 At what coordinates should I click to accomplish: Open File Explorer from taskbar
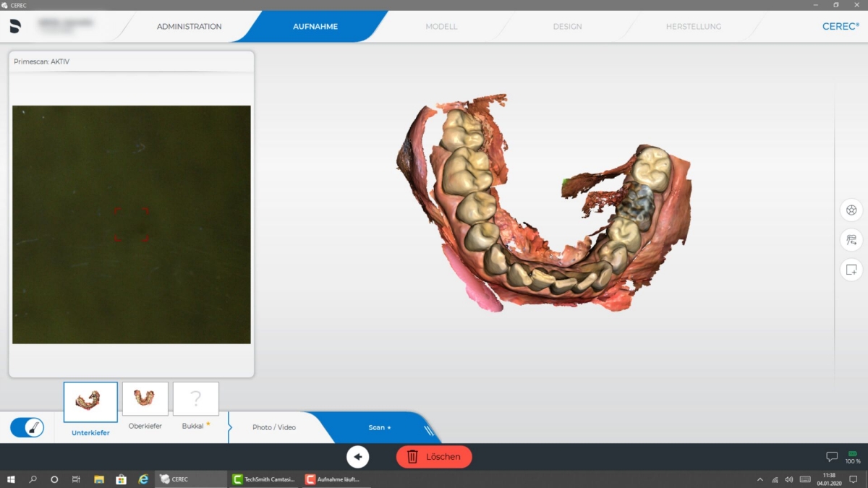[x=99, y=479]
